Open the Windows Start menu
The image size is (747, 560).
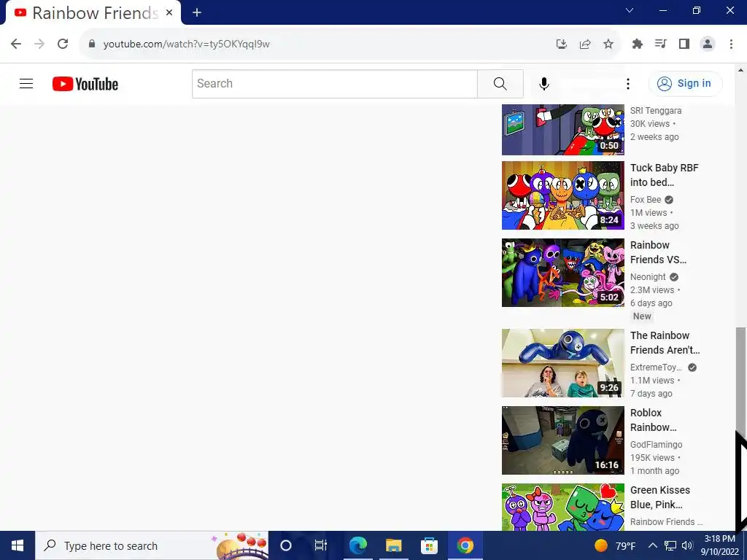(18, 545)
